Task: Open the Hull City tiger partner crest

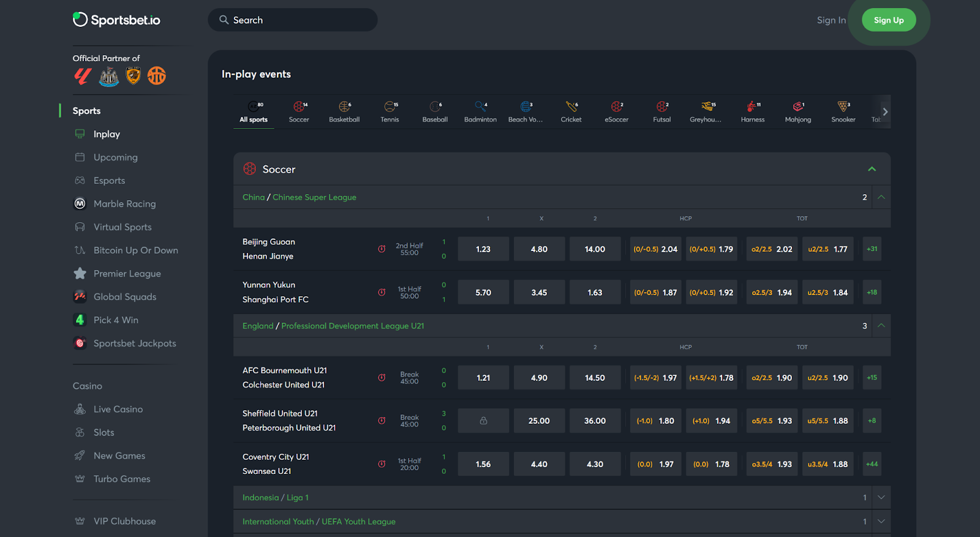Action: coord(133,76)
